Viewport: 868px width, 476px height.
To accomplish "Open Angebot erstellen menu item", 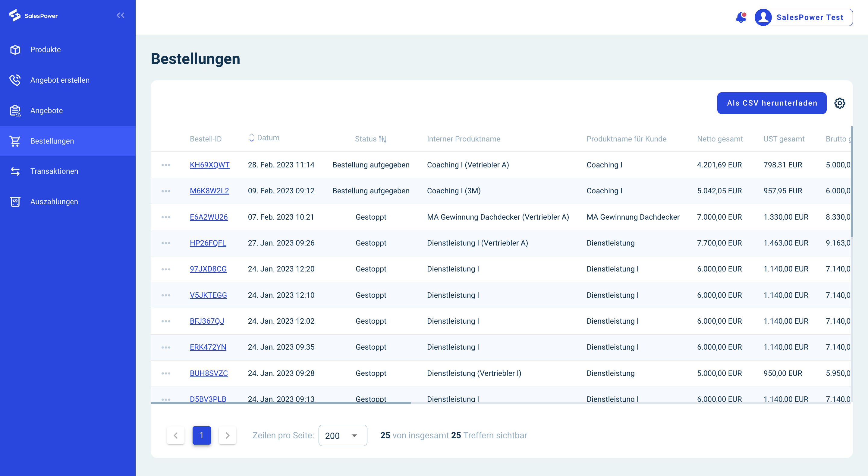I will [x=68, y=80].
